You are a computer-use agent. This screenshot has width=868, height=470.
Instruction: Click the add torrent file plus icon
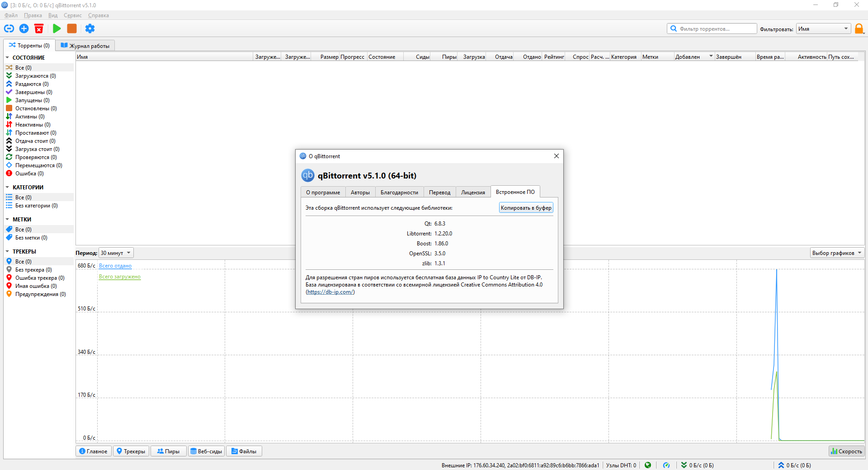[24, 28]
